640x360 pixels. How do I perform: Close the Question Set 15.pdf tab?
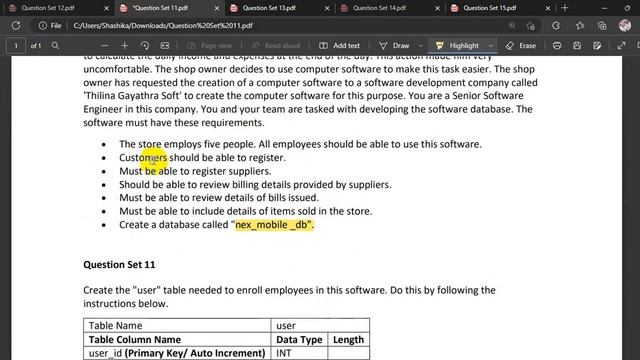click(548, 8)
